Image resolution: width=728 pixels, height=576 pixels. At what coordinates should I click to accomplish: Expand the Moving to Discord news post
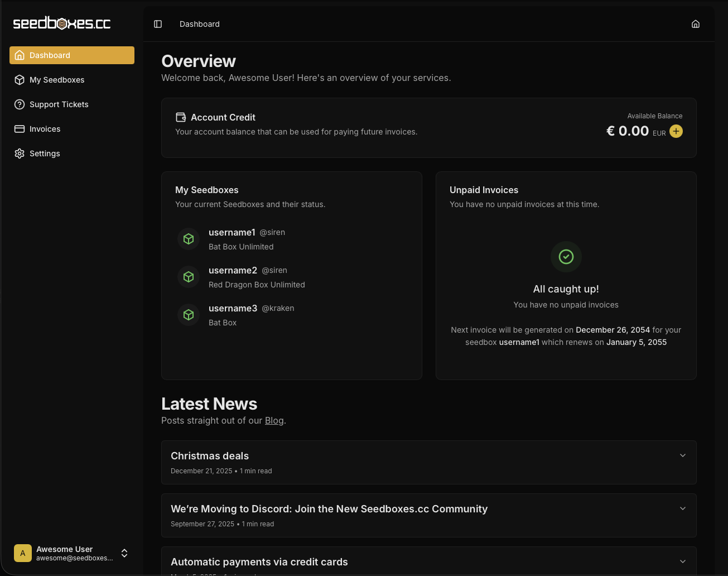(682, 508)
